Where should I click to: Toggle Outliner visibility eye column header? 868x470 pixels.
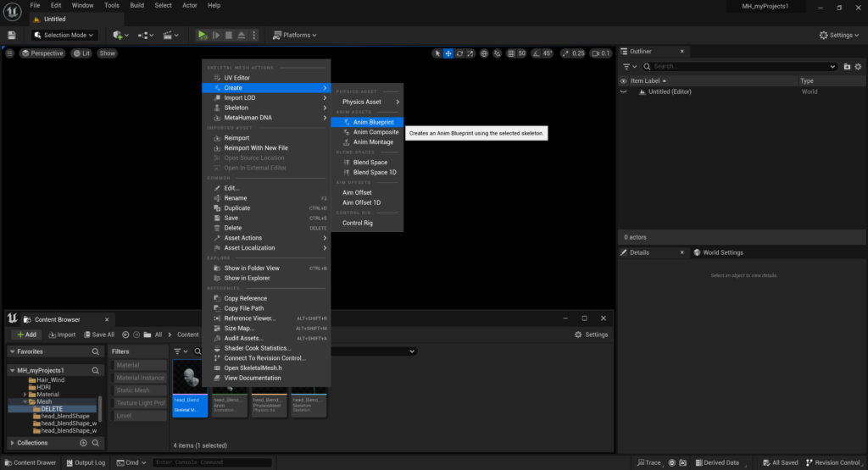(623, 80)
